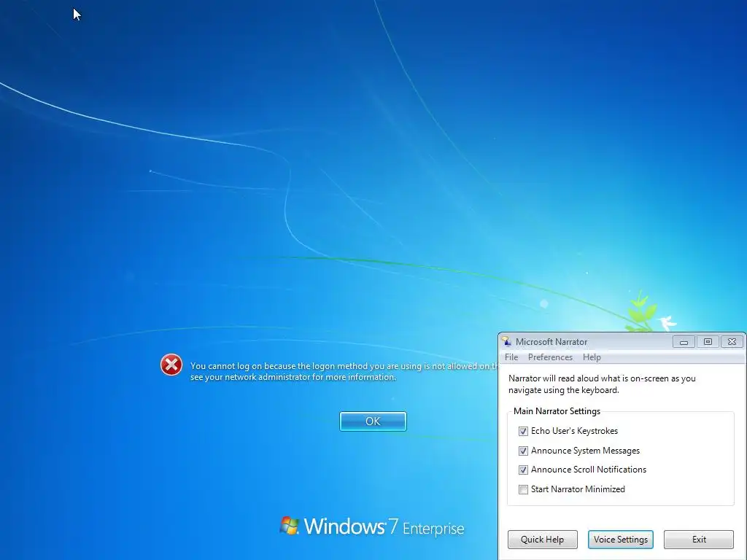747x560 pixels.
Task: Maximize the Microsoft Narrator window
Action: [x=708, y=341]
